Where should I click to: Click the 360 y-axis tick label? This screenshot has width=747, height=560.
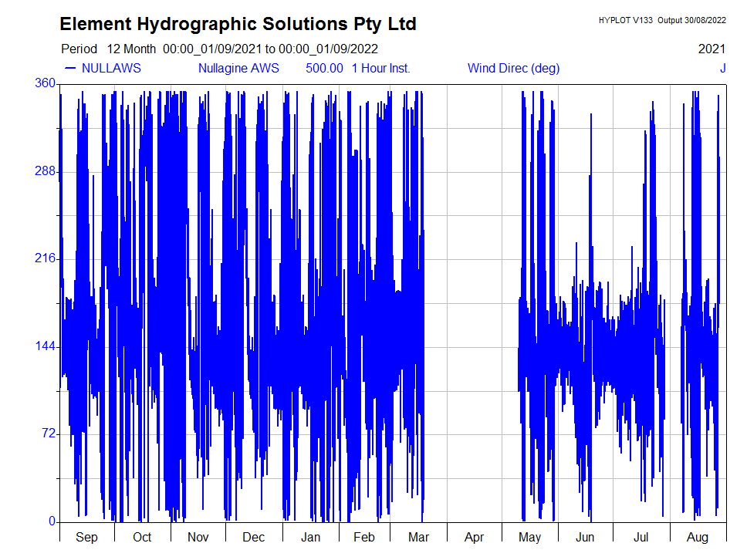coord(46,83)
